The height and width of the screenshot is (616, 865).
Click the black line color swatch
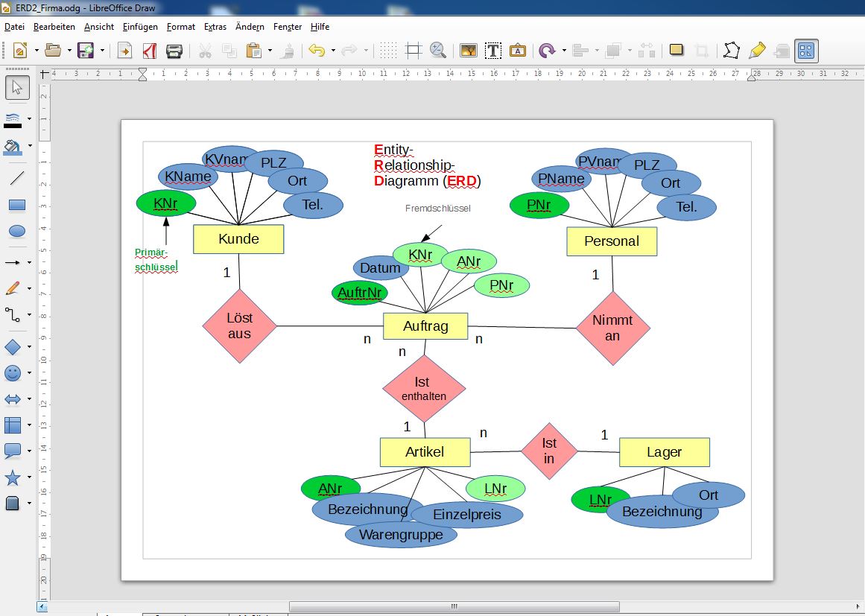(13, 127)
